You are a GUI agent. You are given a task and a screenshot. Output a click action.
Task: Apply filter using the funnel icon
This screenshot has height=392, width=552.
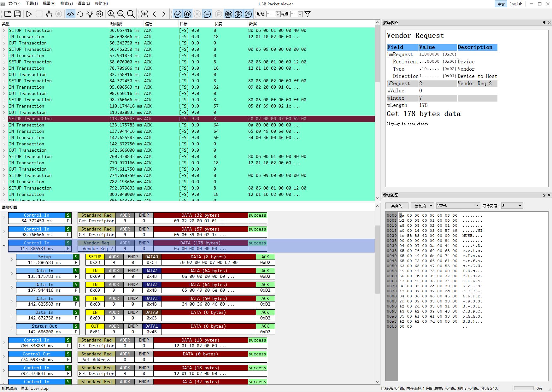(308, 14)
